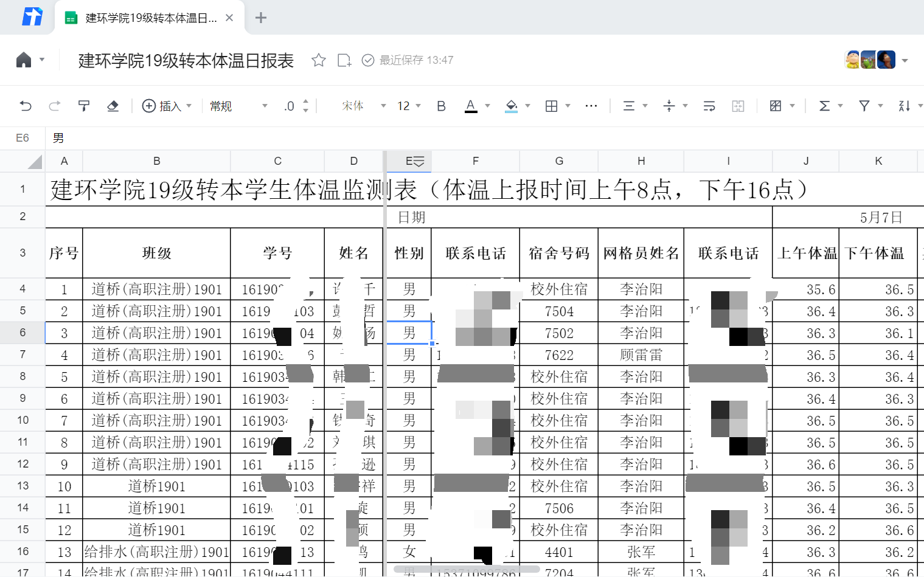Open the filter funnel tool
The width and height of the screenshot is (924, 577).
tap(864, 106)
